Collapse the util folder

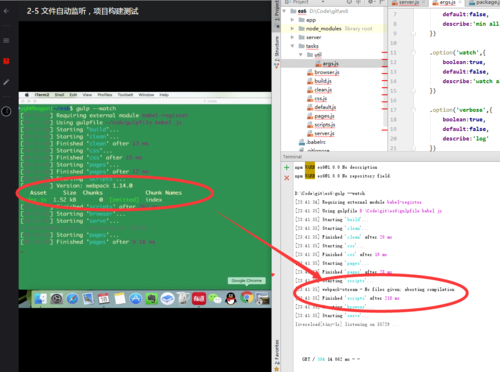pyautogui.click(x=301, y=54)
